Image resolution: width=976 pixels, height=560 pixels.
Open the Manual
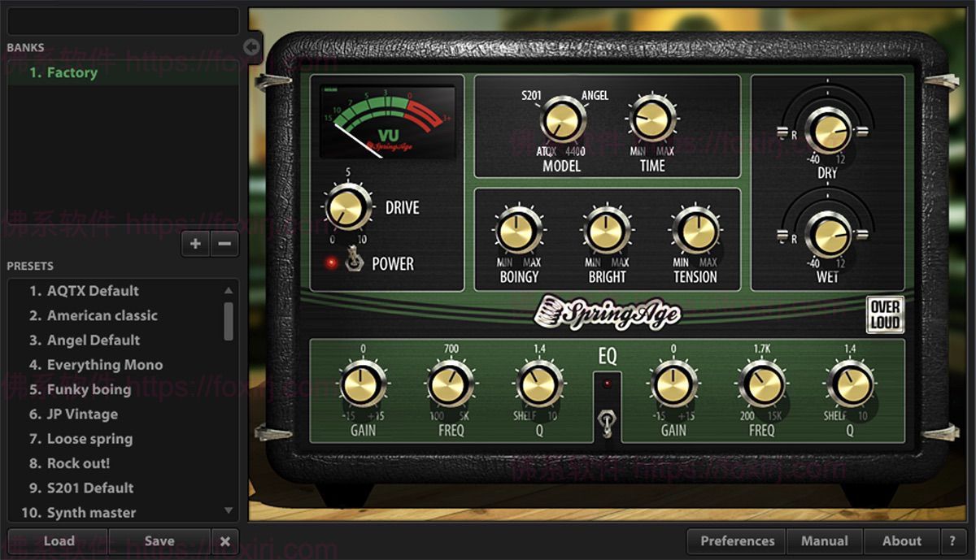coord(825,540)
